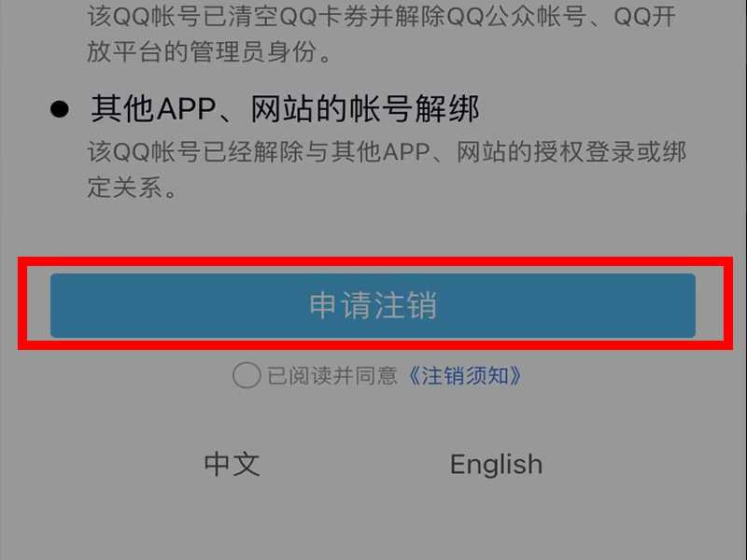The width and height of the screenshot is (747, 560).
Task: Click the words QQ开 ending first line
Action: click(x=644, y=16)
